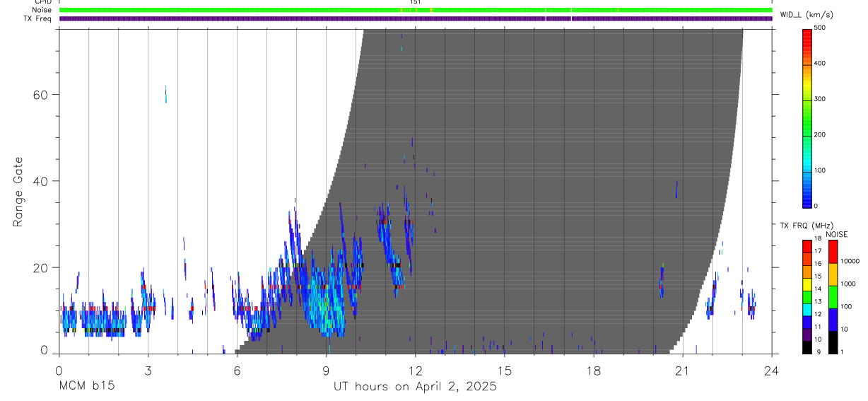Click the '300' value on width colorbar
The image size is (868, 401).
tap(820, 99)
